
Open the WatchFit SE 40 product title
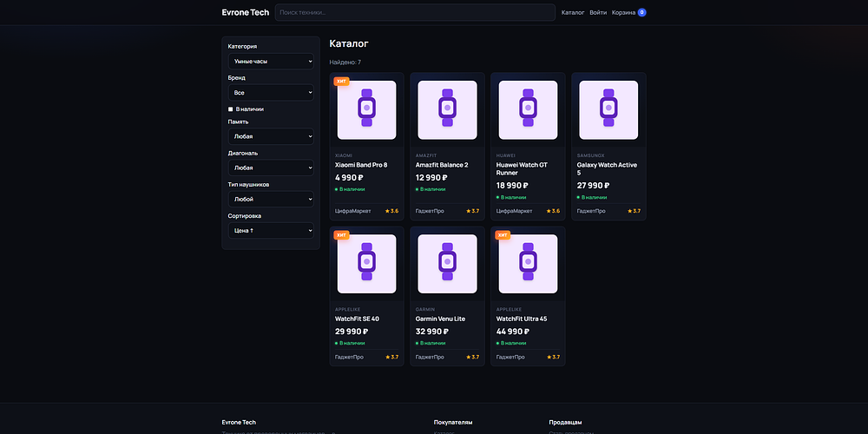357,319
